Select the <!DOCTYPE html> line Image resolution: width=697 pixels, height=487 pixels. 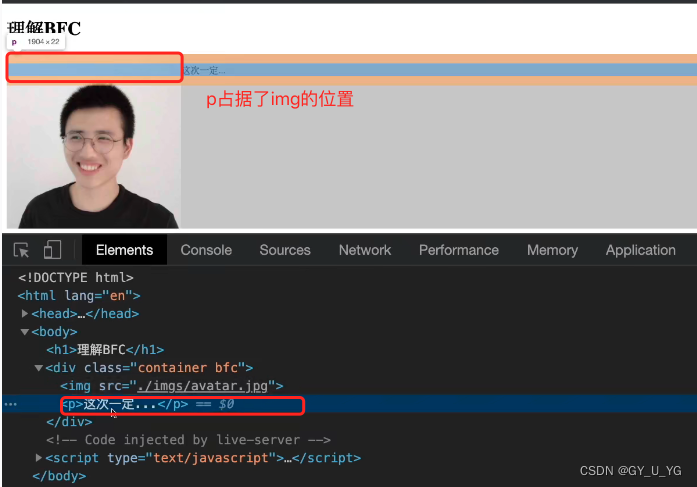pyautogui.click(x=76, y=278)
